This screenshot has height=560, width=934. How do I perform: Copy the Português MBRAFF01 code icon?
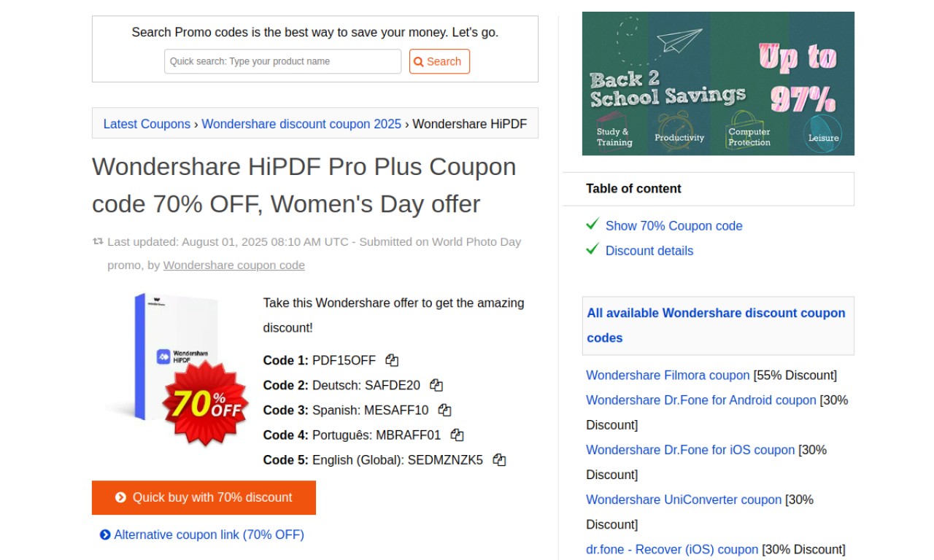pos(457,435)
